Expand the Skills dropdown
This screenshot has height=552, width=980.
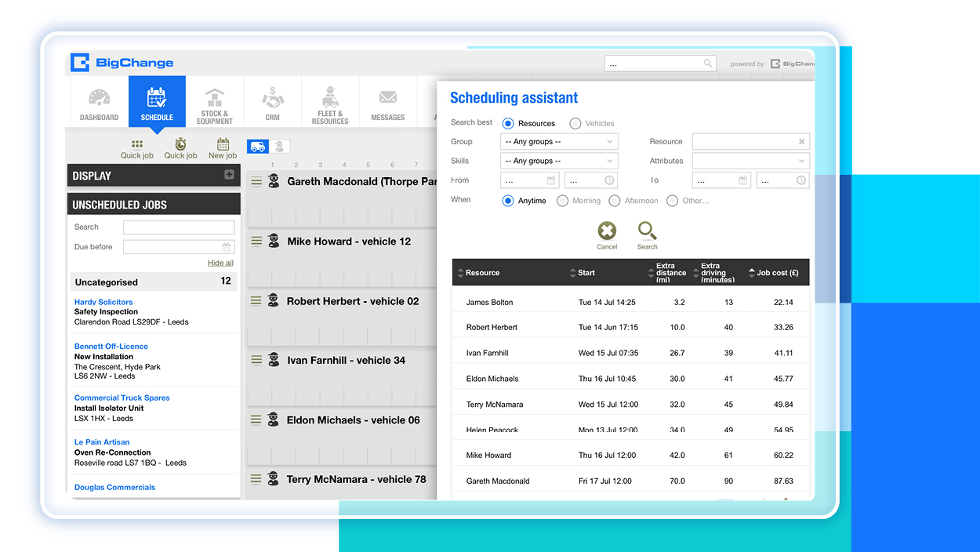tap(558, 160)
